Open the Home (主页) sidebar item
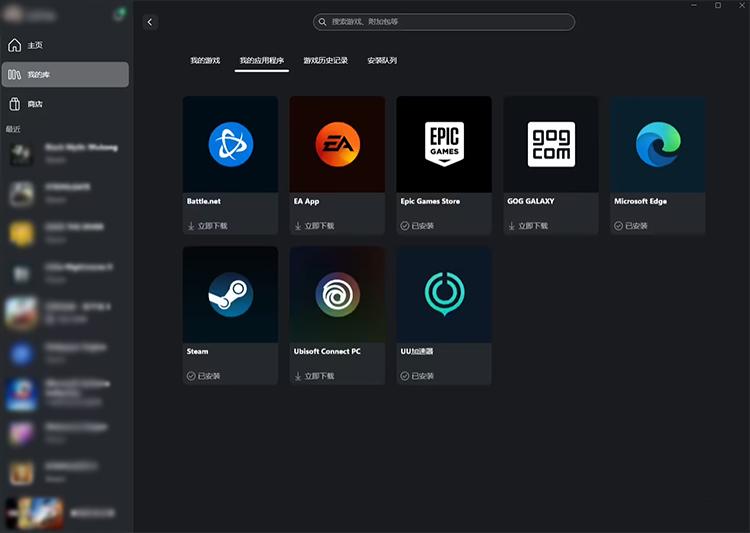The height and width of the screenshot is (533, 750). (x=35, y=45)
